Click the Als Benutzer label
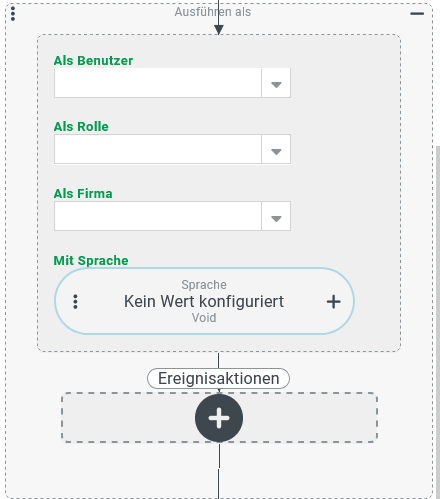This screenshot has width=440, height=499. pos(93,61)
